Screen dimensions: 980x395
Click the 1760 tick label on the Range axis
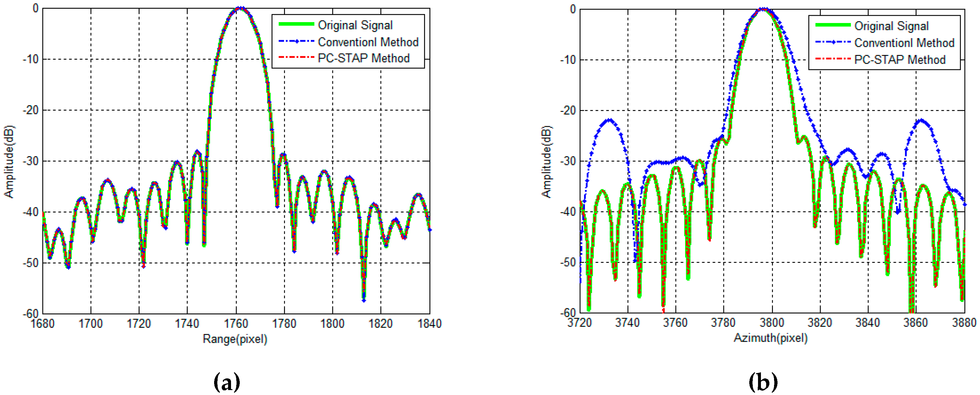[x=236, y=323]
